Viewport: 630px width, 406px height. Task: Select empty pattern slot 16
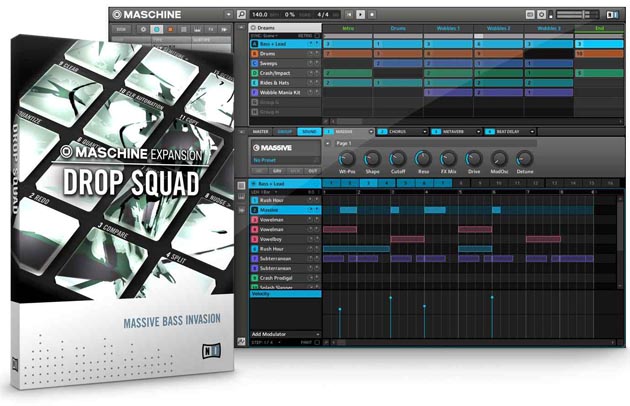point(610,183)
